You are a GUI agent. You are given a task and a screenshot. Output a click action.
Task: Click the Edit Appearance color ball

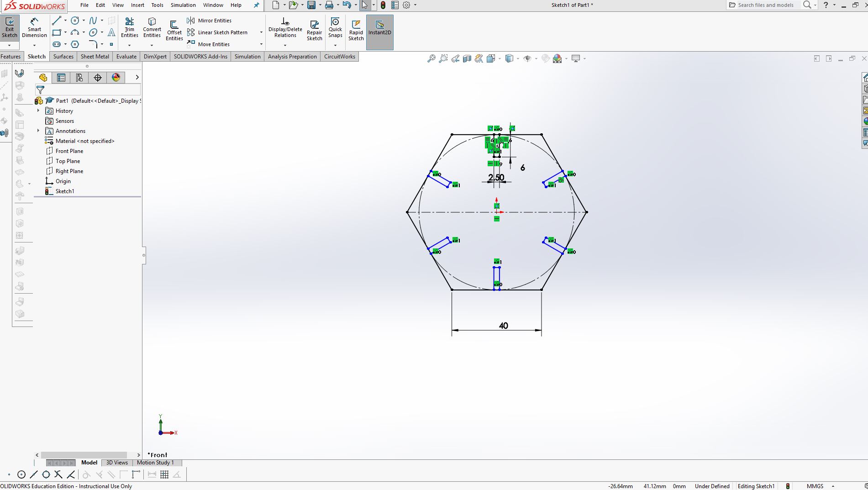pos(545,58)
